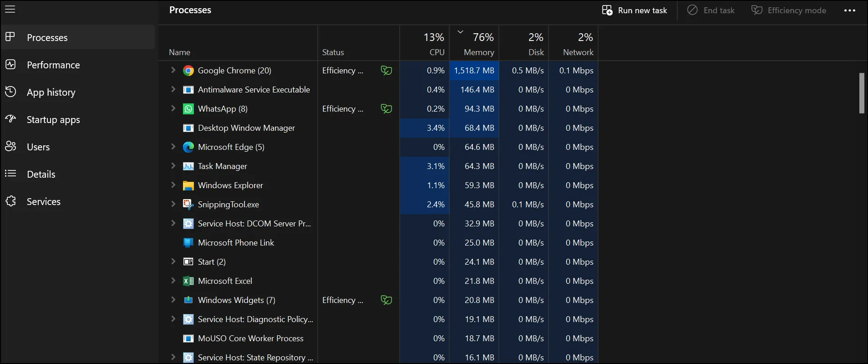Click the Antimalware Service Executable icon
868x364 pixels.
click(x=188, y=90)
